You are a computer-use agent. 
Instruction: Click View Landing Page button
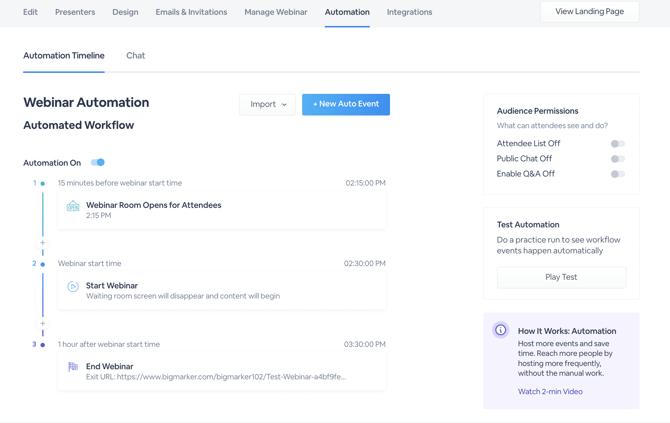pyautogui.click(x=589, y=12)
